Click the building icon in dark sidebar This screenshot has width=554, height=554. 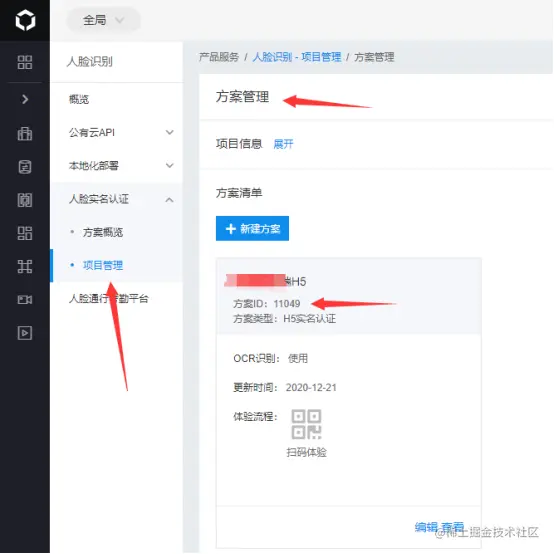tap(25, 134)
